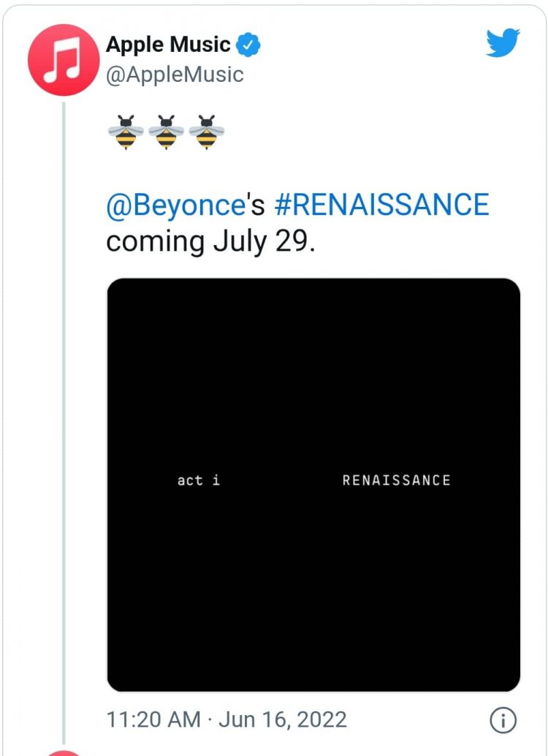This screenshot has width=548, height=756.
Task: Click the third bee emoji
Action: (206, 132)
